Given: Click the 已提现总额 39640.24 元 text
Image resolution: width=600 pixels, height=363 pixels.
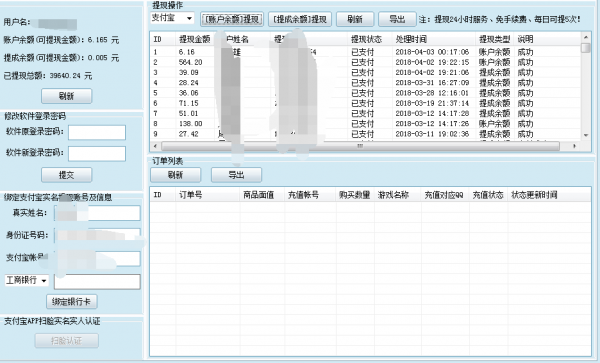Looking at the screenshot, I should click(48, 76).
